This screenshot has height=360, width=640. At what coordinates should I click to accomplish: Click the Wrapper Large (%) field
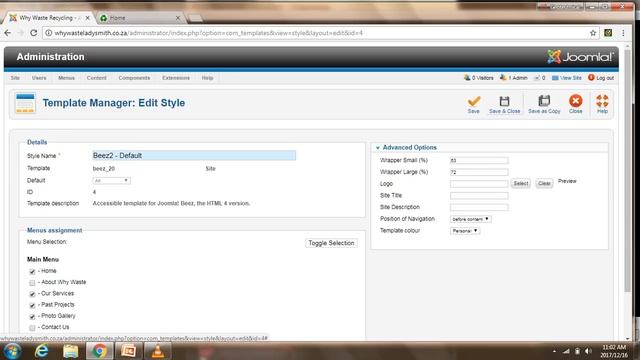click(479, 172)
